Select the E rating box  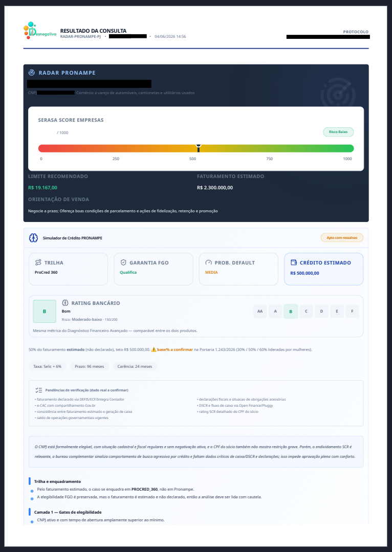(x=337, y=311)
